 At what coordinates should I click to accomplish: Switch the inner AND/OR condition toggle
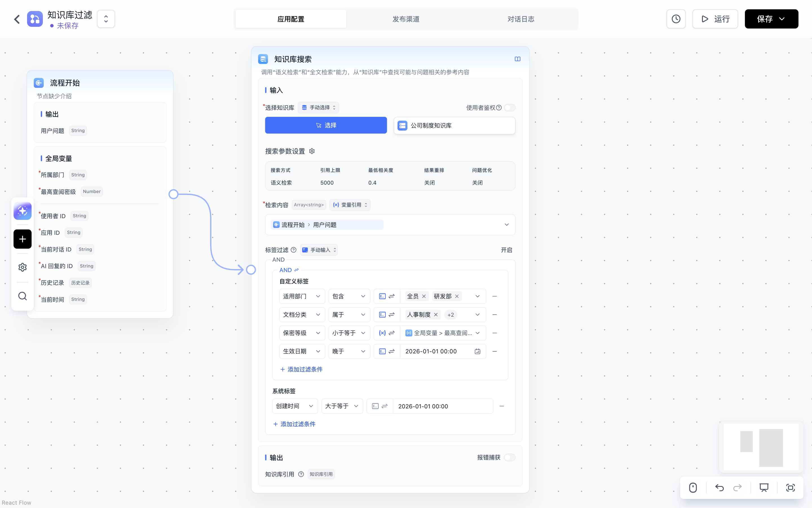289,270
